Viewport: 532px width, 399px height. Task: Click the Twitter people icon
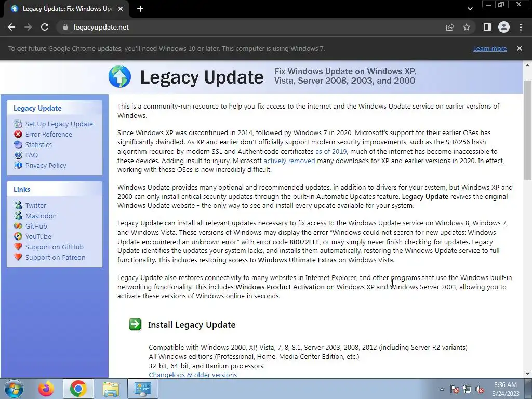18,205
